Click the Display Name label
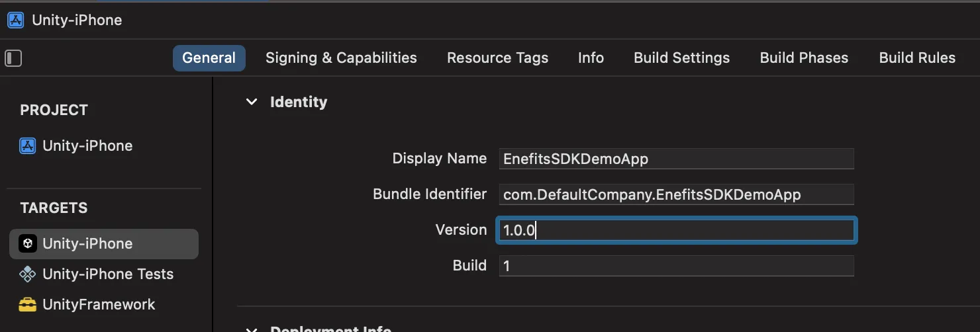The image size is (980, 332). tap(440, 159)
